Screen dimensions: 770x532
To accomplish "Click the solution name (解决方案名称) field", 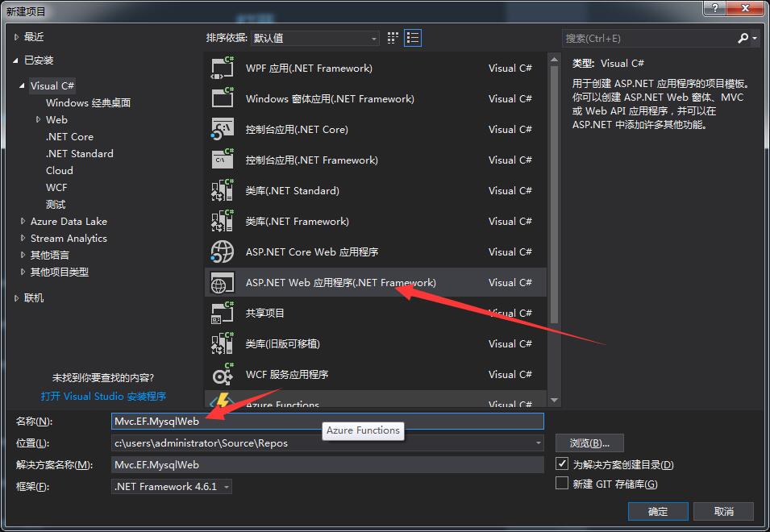I will coord(327,464).
